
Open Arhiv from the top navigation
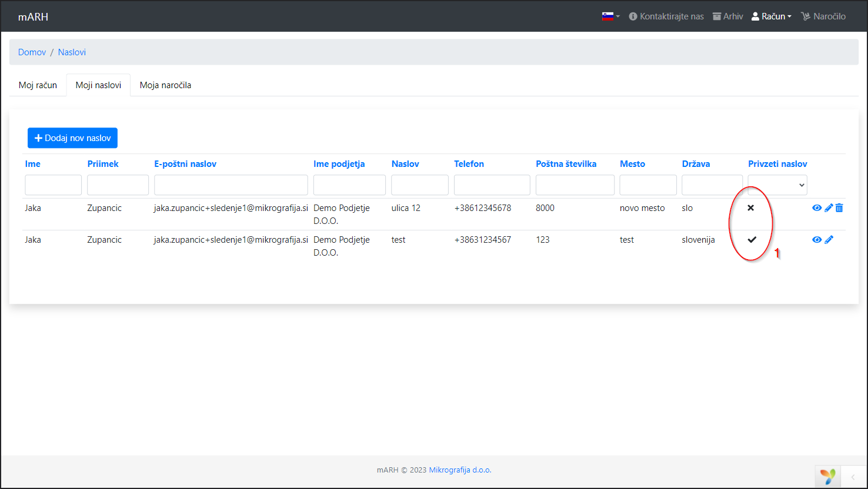click(x=728, y=16)
